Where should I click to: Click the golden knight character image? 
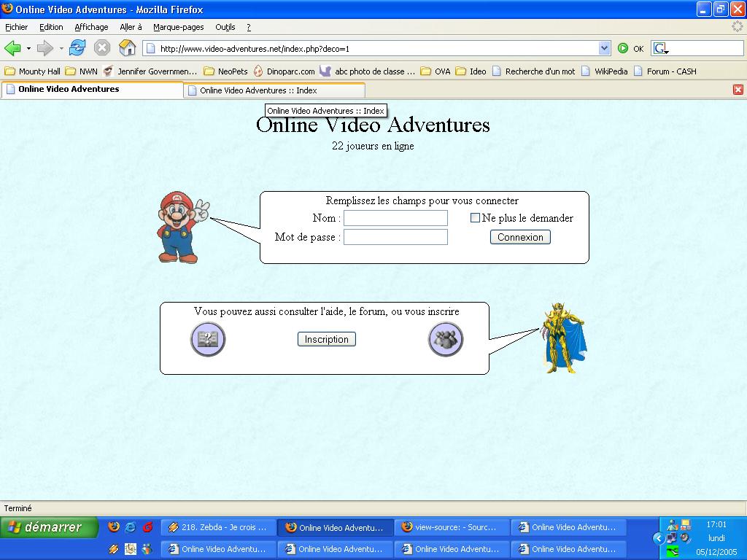564,338
